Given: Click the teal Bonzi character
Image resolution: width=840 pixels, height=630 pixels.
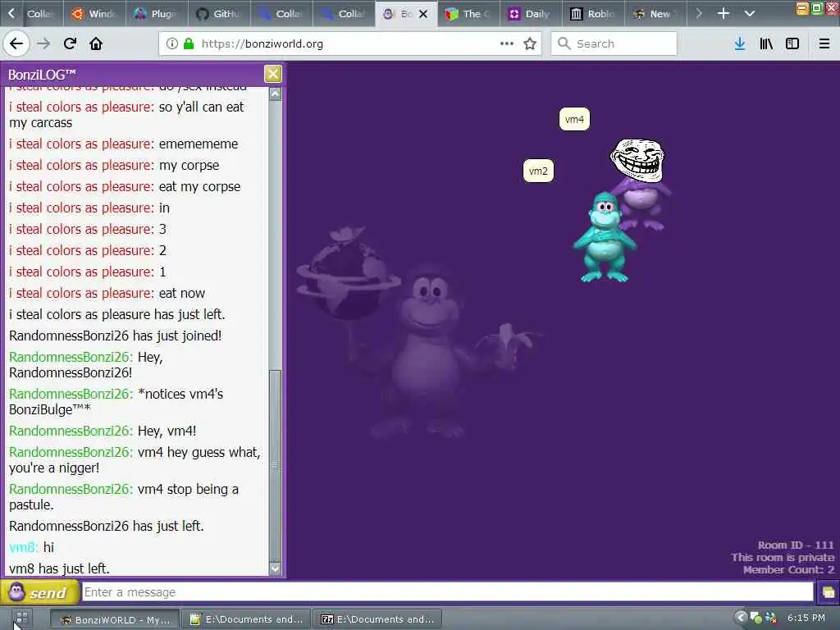Looking at the screenshot, I should [x=605, y=237].
